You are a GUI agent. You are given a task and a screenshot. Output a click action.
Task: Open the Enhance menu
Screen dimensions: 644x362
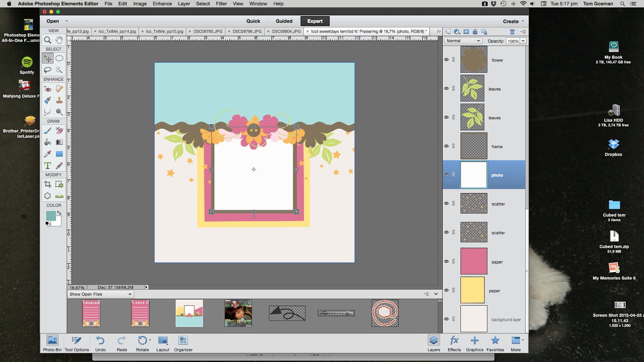(x=162, y=4)
